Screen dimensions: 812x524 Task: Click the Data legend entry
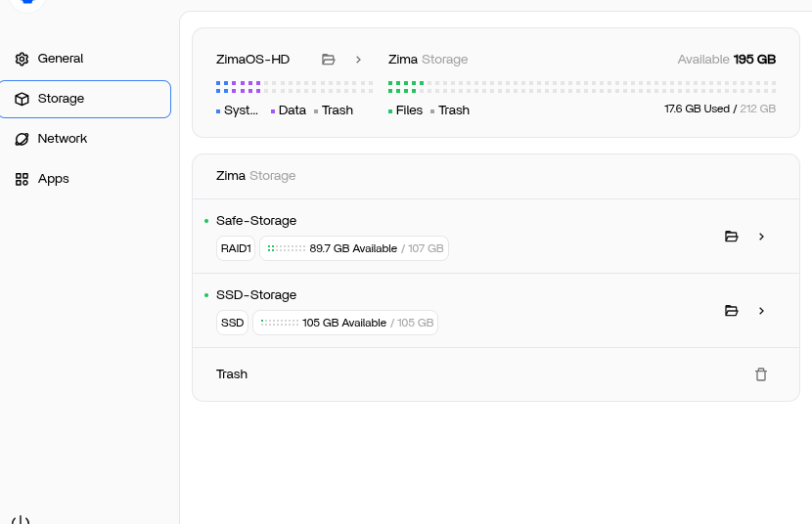[x=289, y=110]
